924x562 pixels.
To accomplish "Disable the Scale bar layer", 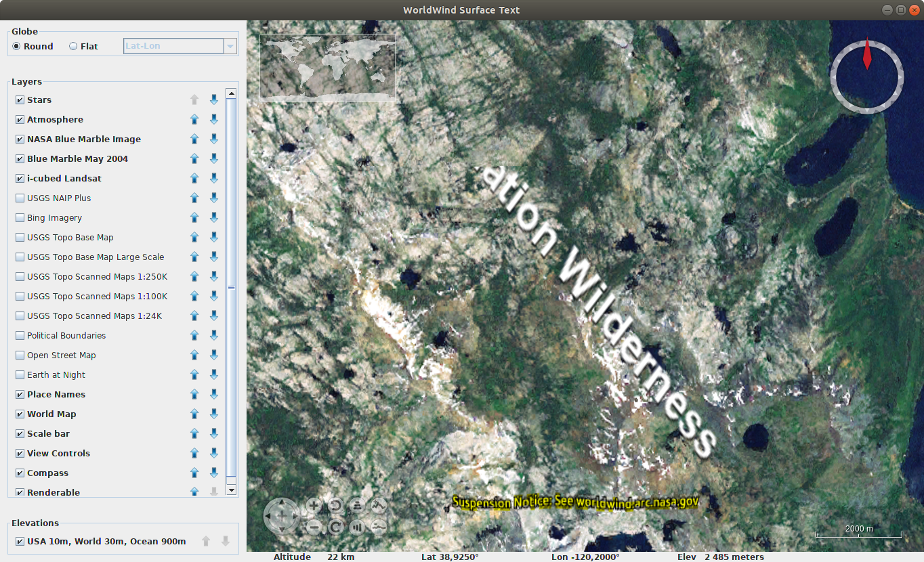I will tap(20, 433).
